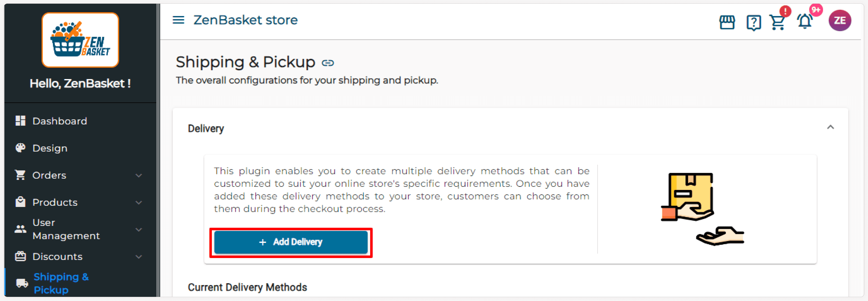Open the help question mark icon
Viewport: 868px width, 301px height.
[753, 23]
